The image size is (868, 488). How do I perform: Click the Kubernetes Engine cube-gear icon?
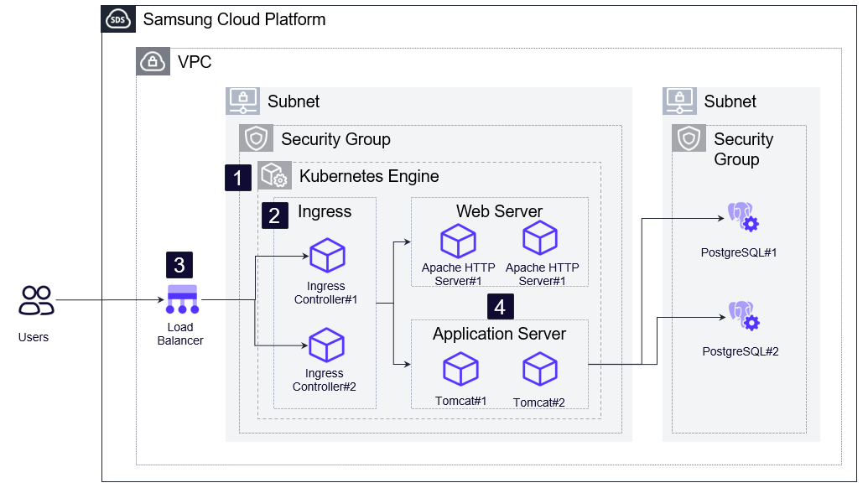click(274, 175)
